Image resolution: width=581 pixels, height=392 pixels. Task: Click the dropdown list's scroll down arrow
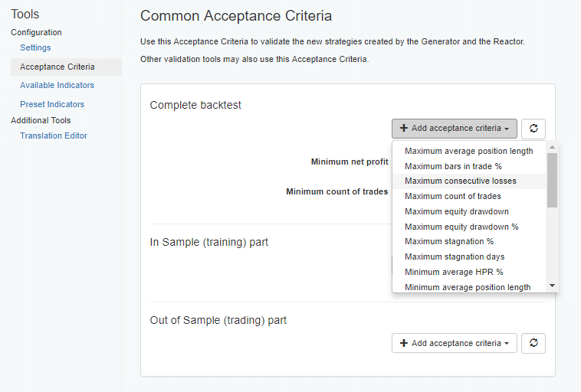tap(552, 286)
